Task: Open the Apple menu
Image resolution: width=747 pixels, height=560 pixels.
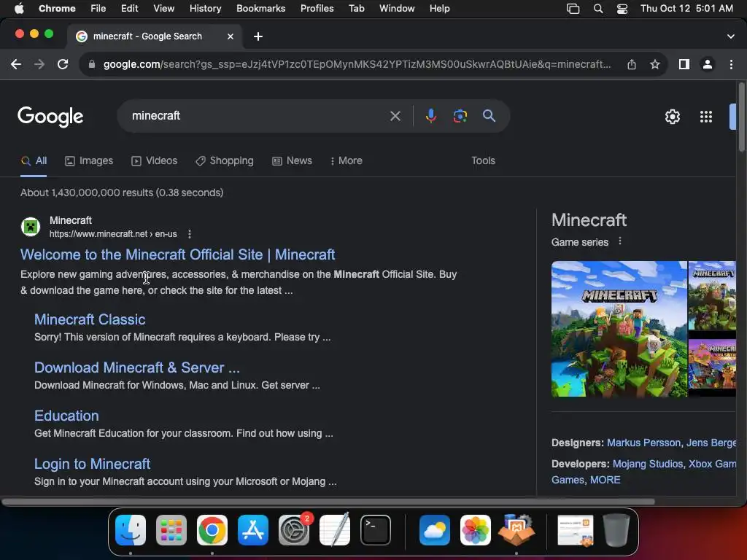Action: (19, 9)
